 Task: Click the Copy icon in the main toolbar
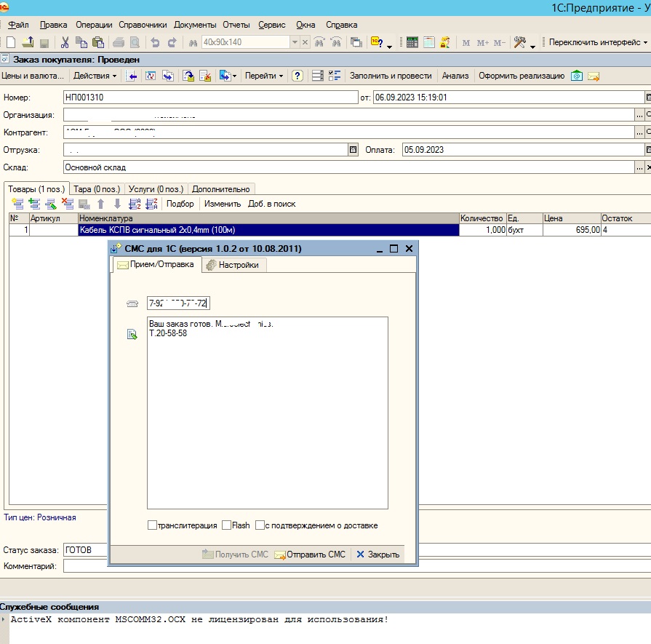click(81, 42)
